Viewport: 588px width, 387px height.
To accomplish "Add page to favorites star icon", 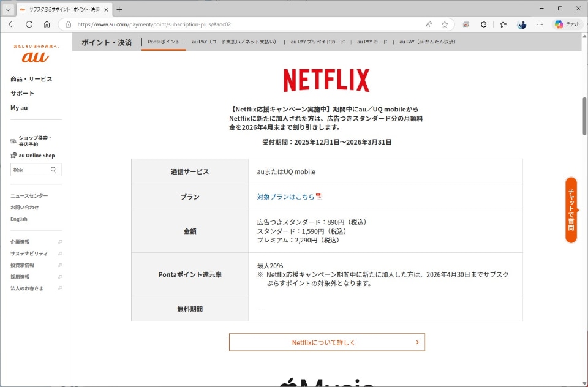I will 445,24.
